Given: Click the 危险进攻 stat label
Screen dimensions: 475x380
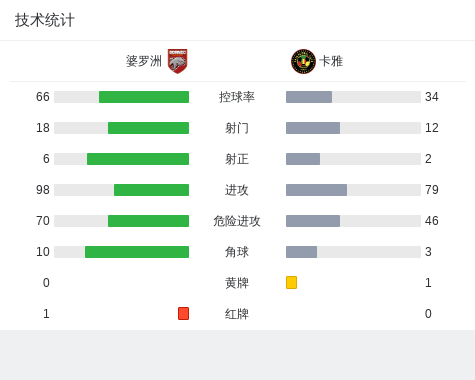Looking at the screenshot, I should coord(237,221).
